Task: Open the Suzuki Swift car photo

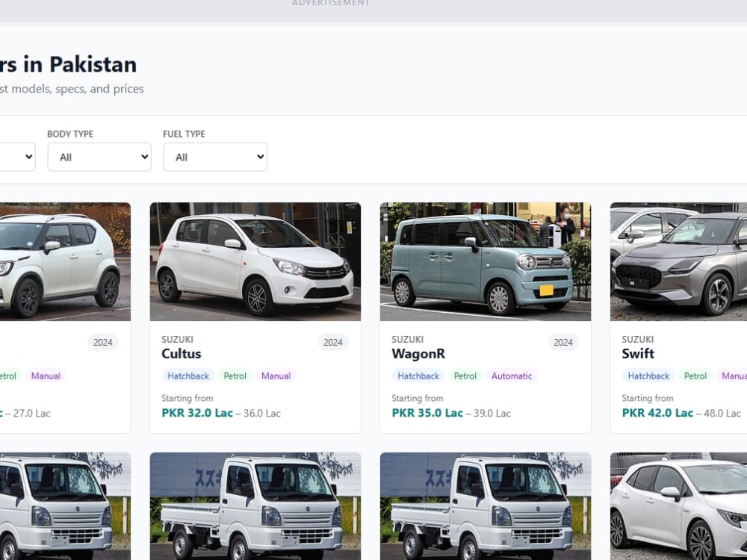Action: [x=678, y=261]
